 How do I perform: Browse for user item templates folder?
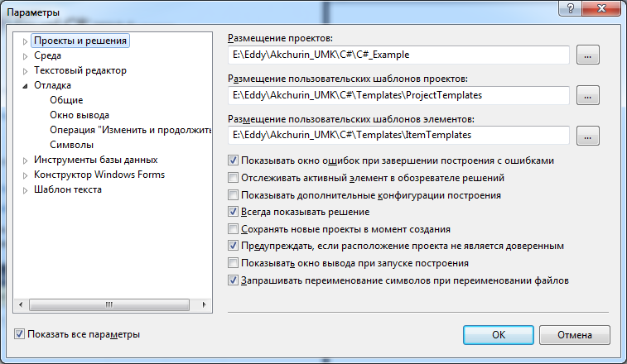[587, 136]
